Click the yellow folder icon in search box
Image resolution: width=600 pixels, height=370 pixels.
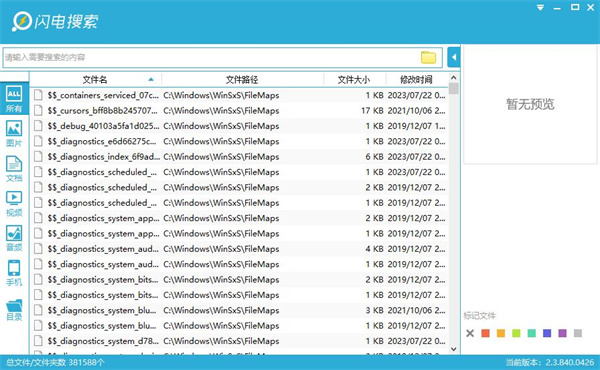click(x=428, y=57)
